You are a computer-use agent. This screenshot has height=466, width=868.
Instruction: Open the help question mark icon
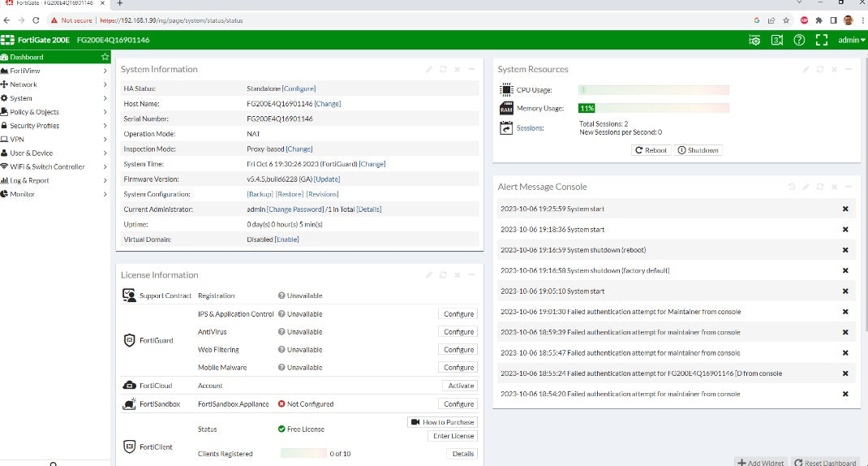click(799, 40)
